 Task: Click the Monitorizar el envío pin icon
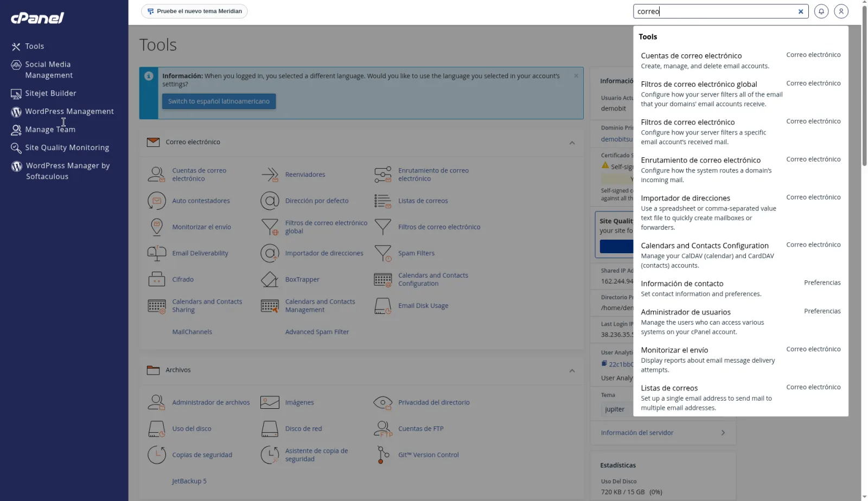[156, 227]
